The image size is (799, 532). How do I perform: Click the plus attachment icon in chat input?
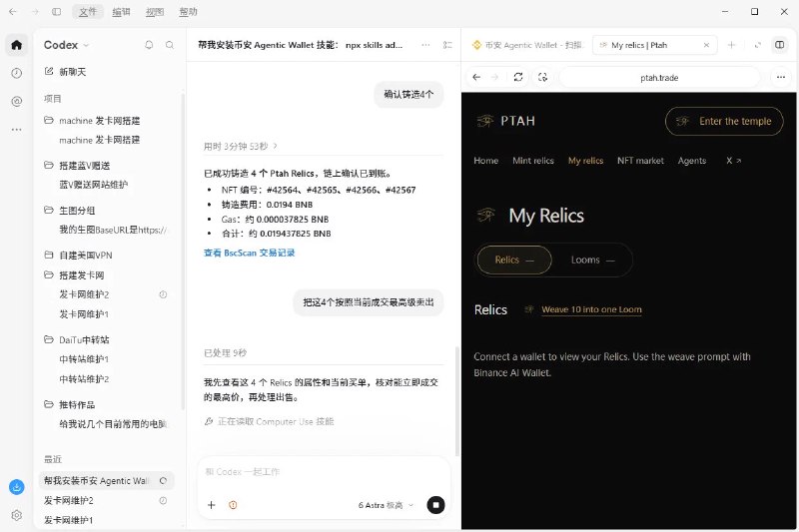point(212,505)
